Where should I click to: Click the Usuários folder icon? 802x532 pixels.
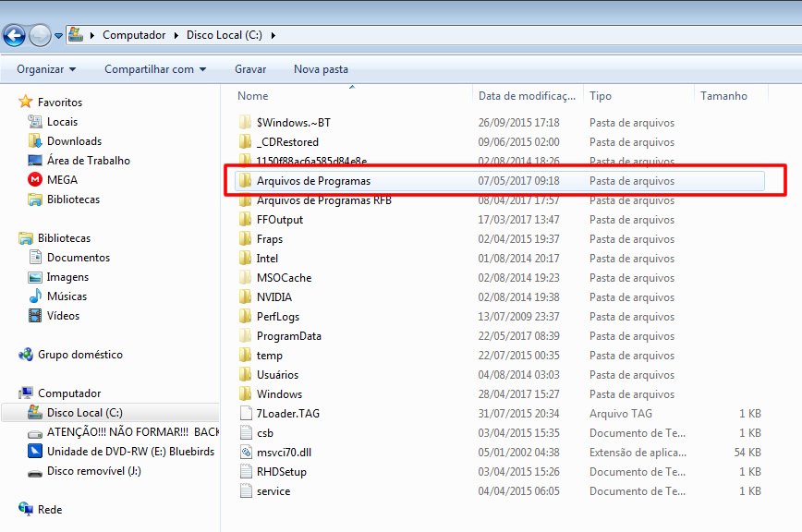[x=246, y=375]
